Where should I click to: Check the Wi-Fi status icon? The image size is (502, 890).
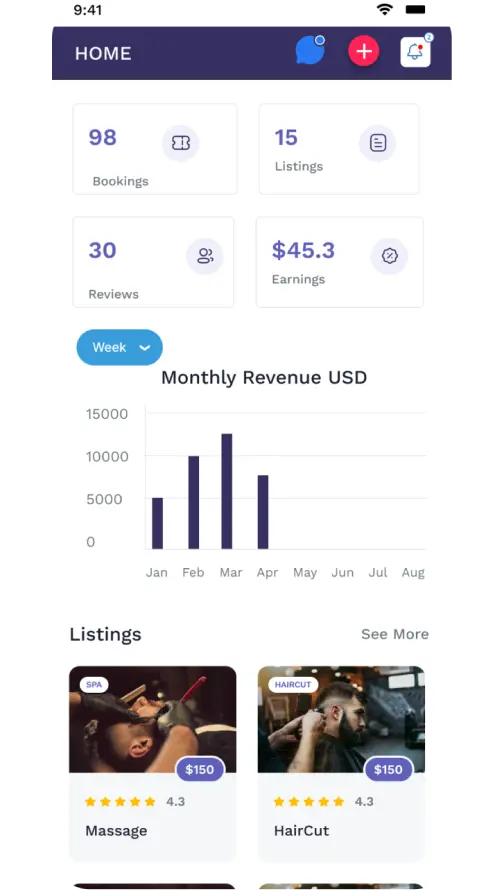[x=385, y=9]
